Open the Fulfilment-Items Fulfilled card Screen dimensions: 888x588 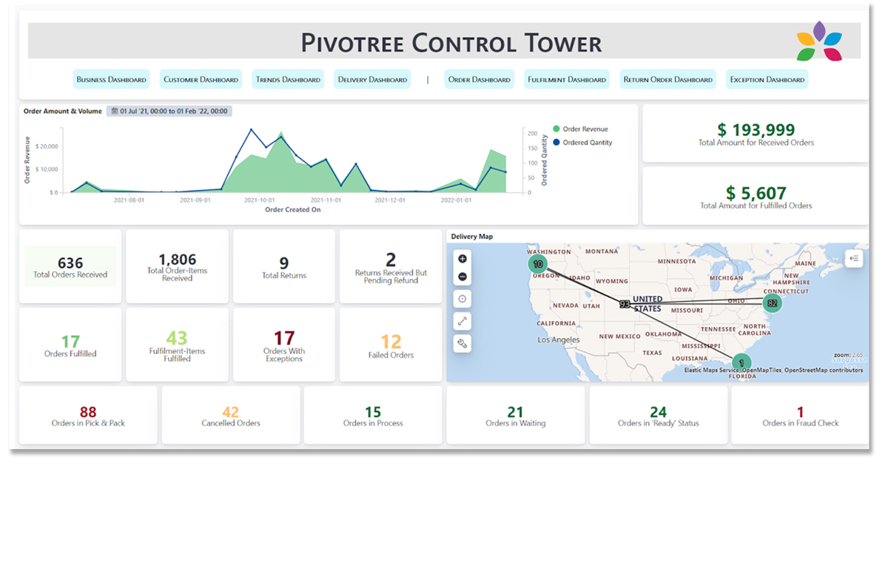[x=178, y=345]
